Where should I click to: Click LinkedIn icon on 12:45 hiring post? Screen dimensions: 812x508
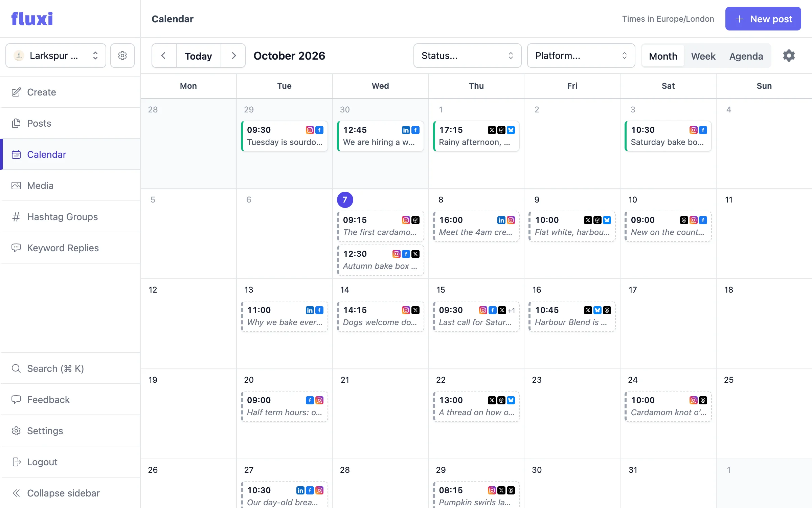click(406, 130)
